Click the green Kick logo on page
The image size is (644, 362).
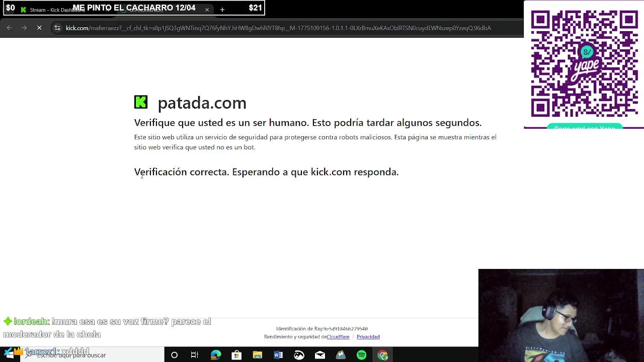[141, 102]
